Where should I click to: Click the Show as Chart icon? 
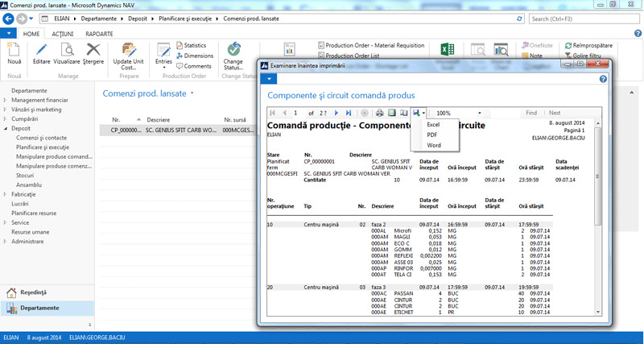[501, 49]
